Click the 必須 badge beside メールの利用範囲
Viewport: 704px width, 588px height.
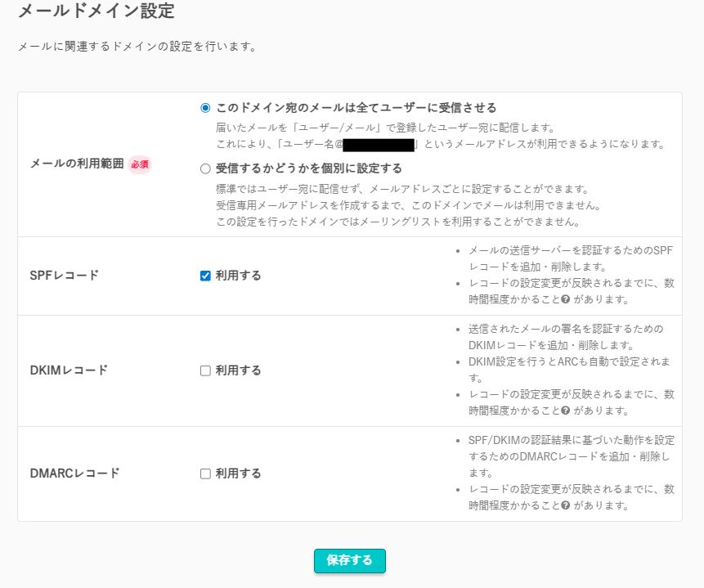140,164
